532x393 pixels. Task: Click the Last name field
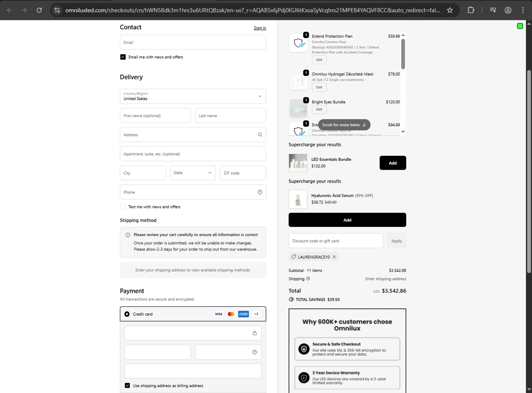point(231,115)
